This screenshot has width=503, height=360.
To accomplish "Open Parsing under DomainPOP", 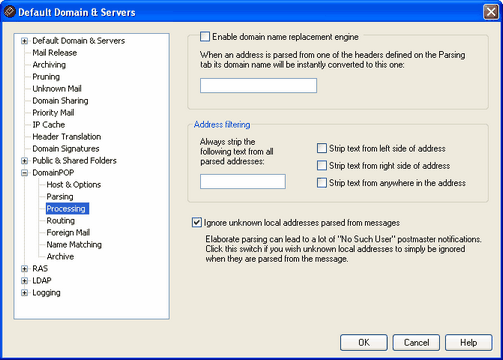I will click(x=60, y=197).
